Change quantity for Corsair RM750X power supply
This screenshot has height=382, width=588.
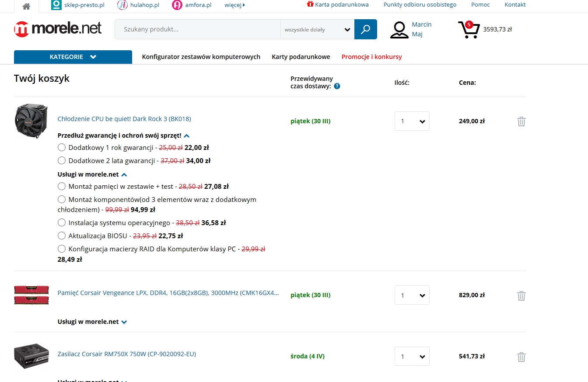412,356
